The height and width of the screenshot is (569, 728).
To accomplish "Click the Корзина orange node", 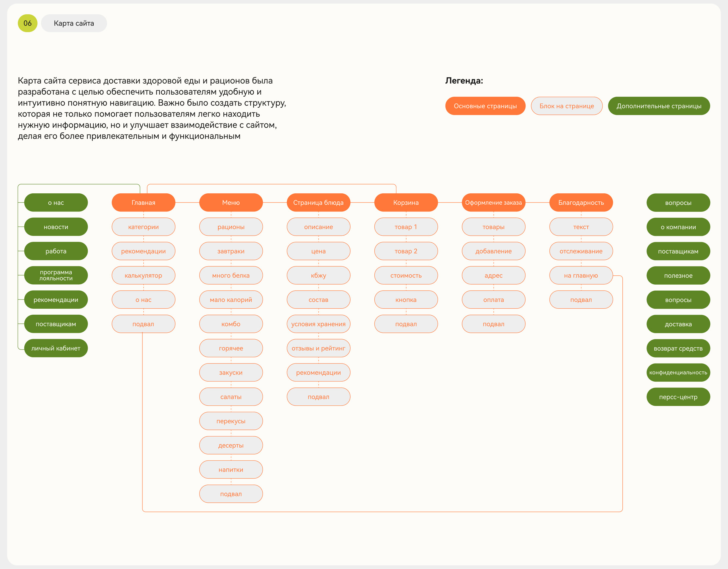I will (x=406, y=202).
